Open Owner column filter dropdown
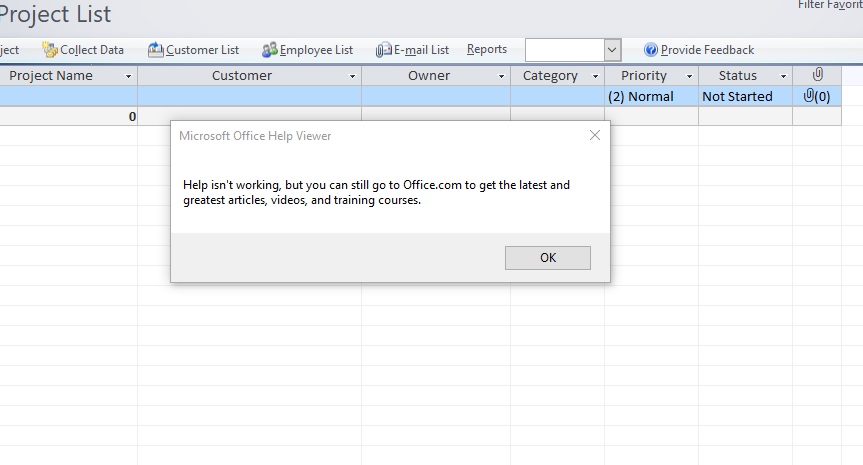 pos(501,76)
